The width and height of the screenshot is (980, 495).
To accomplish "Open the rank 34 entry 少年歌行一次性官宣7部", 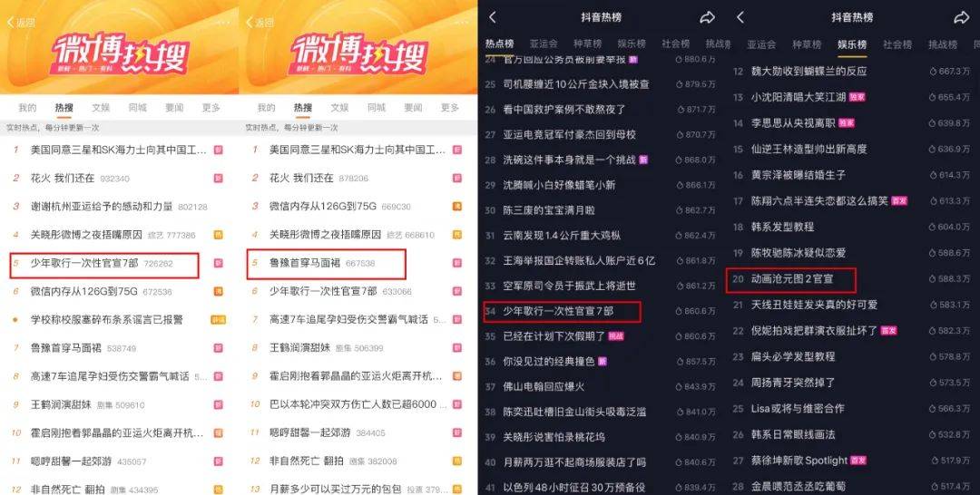I will click(x=558, y=311).
